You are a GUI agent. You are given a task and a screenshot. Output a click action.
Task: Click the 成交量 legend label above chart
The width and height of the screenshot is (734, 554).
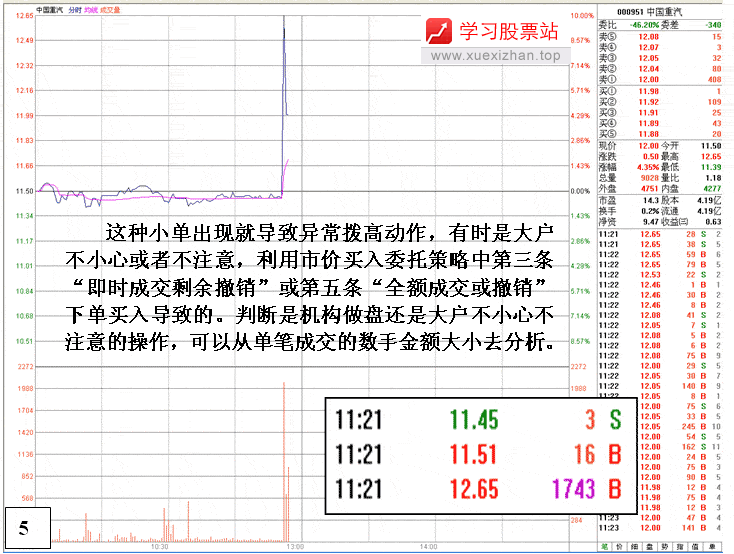[110, 10]
